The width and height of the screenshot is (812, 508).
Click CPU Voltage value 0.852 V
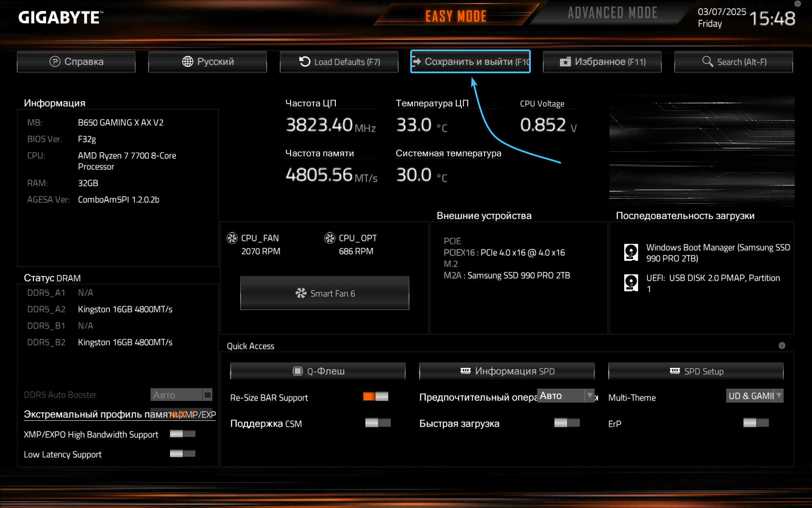549,125
